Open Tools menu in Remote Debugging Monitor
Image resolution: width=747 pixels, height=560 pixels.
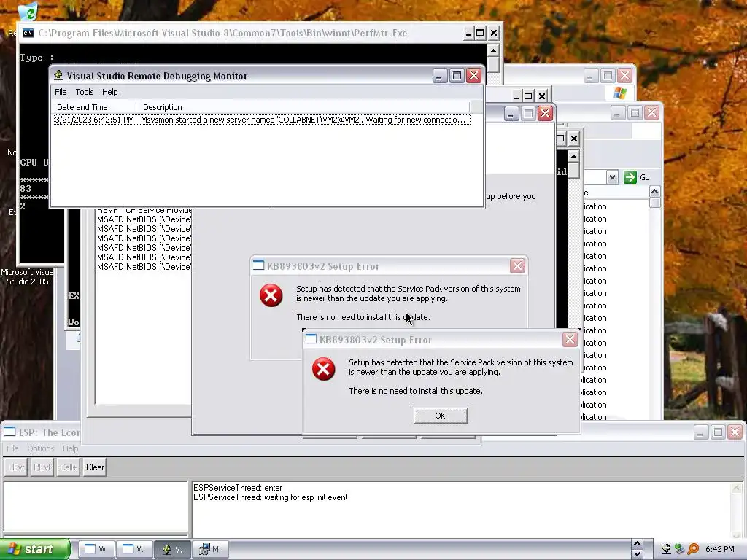(x=85, y=92)
